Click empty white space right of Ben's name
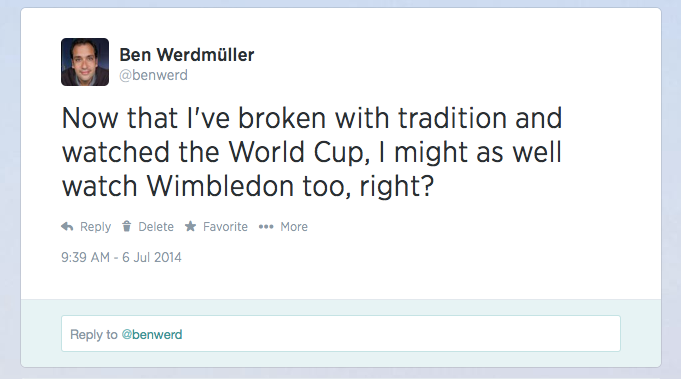Screen dimensions: 681x379 (434, 61)
